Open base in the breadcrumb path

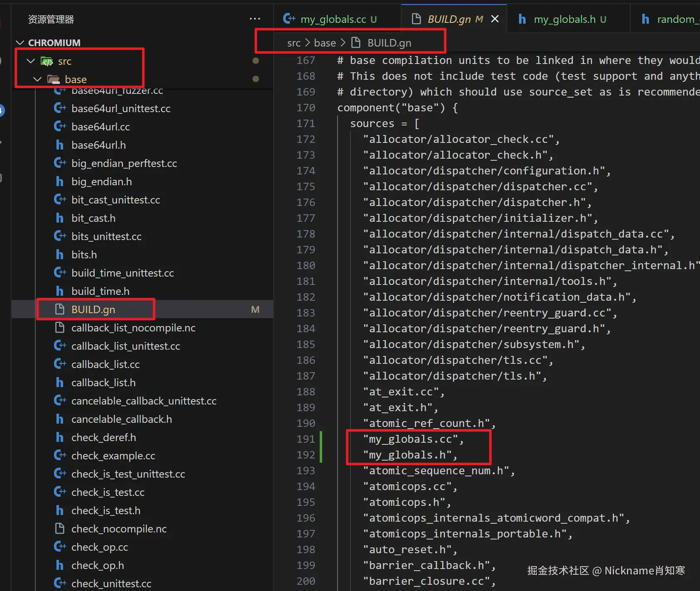(325, 43)
